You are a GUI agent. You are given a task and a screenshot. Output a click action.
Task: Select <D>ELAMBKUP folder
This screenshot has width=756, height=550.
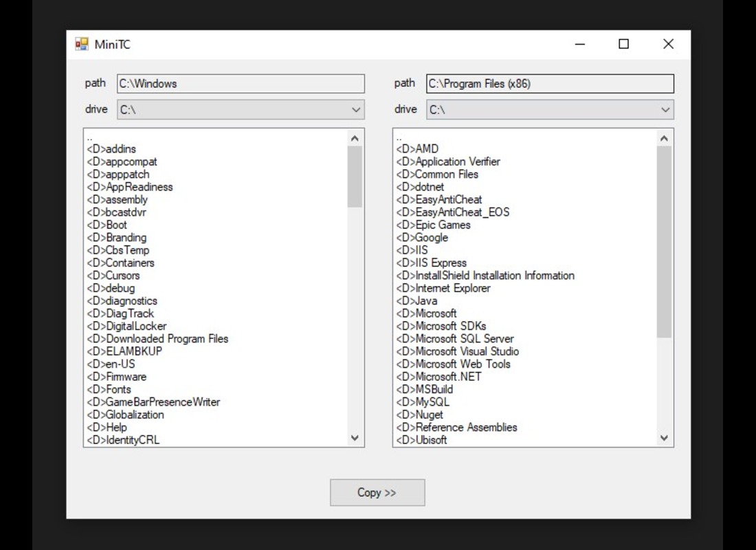(x=124, y=351)
